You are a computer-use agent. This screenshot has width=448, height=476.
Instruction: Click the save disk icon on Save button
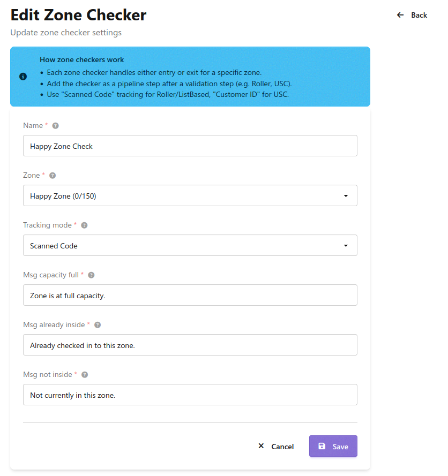click(322, 446)
